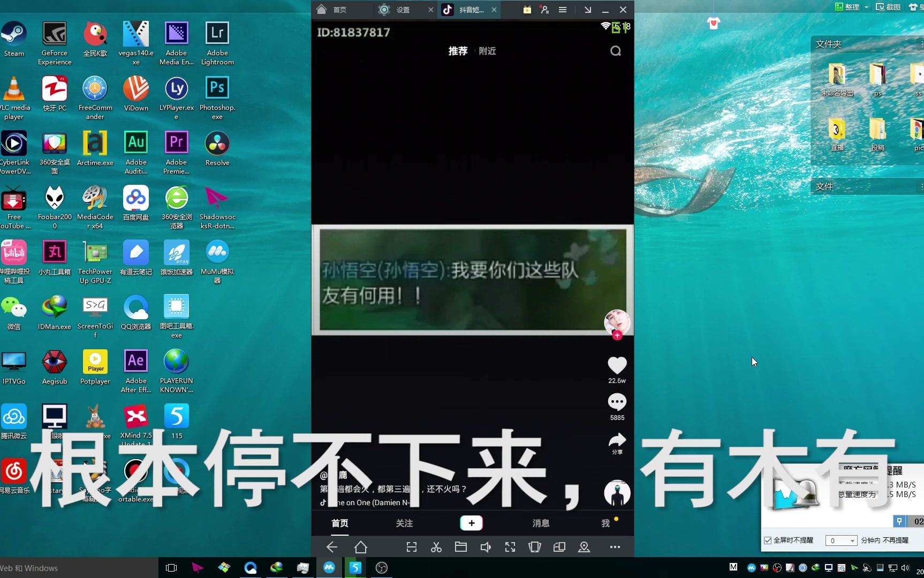The height and width of the screenshot is (578, 924).
Task: Click the shake device icon
Action: [535, 547]
